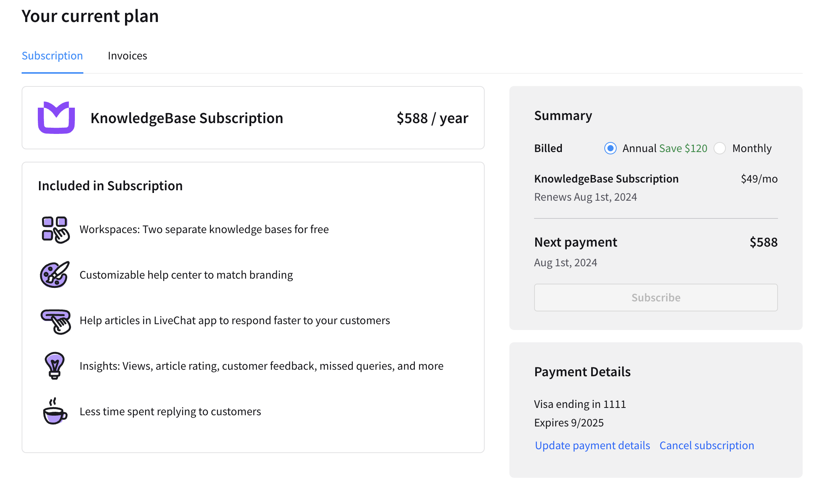Open Update payment details link

coord(592,445)
